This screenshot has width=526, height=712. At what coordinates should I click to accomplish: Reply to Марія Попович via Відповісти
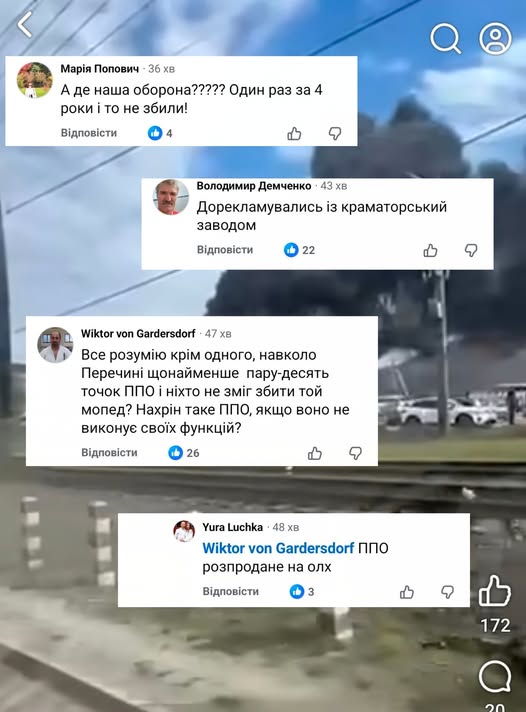[x=89, y=133]
